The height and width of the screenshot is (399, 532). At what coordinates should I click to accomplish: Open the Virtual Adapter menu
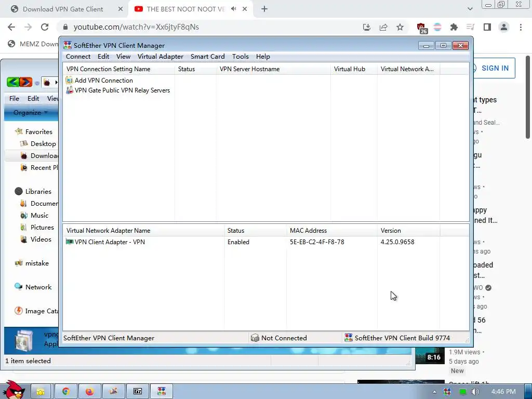click(161, 57)
